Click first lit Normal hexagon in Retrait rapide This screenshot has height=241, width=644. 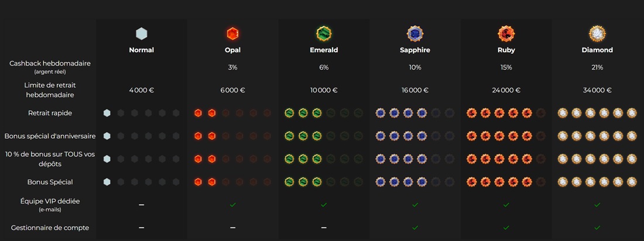pyautogui.click(x=107, y=113)
